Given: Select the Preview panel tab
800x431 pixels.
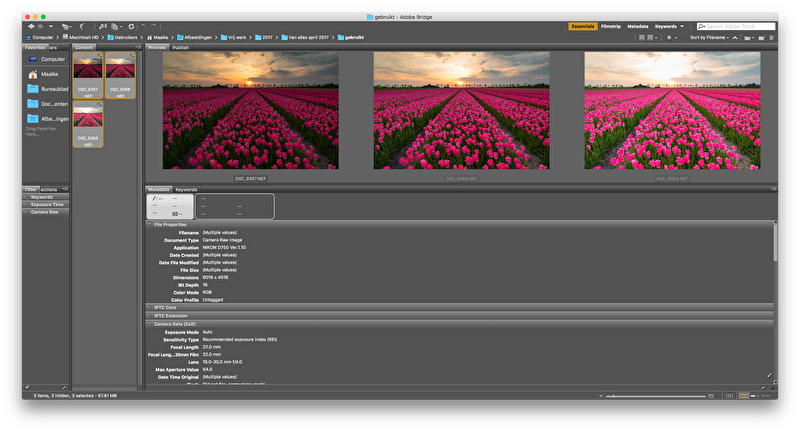Looking at the screenshot, I should pyautogui.click(x=157, y=47).
